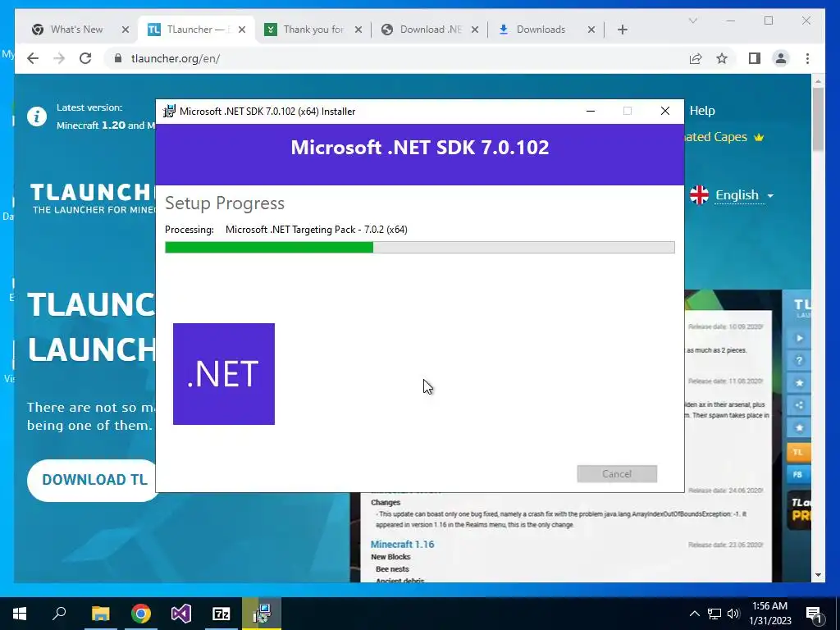The height and width of the screenshot is (630, 840).
Task: Open the taskbar clock showing 1:56 AM
Action: [x=769, y=614]
